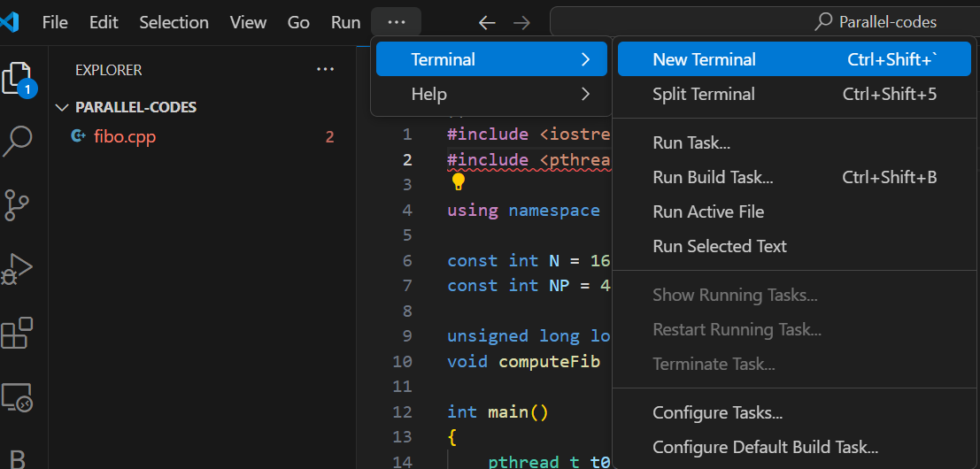Choose Run Build Task...

coord(794,177)
